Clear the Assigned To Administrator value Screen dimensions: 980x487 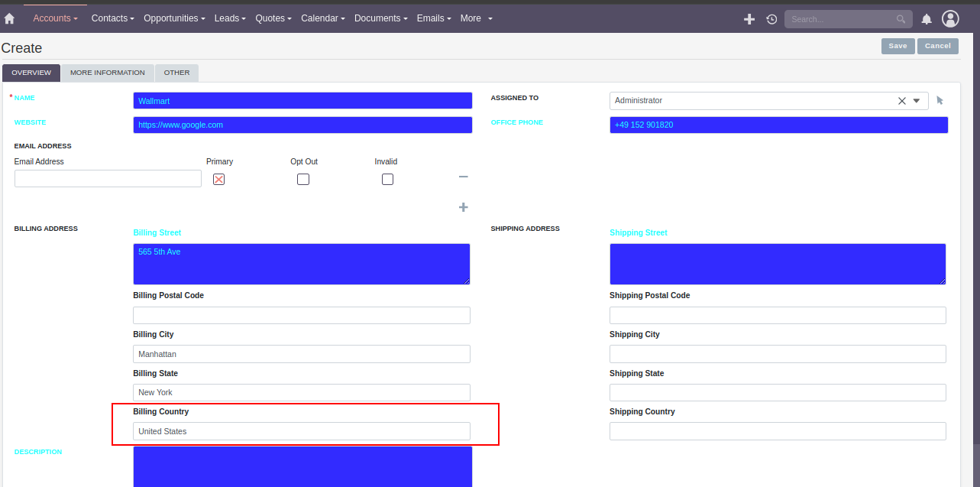(901, 101)
